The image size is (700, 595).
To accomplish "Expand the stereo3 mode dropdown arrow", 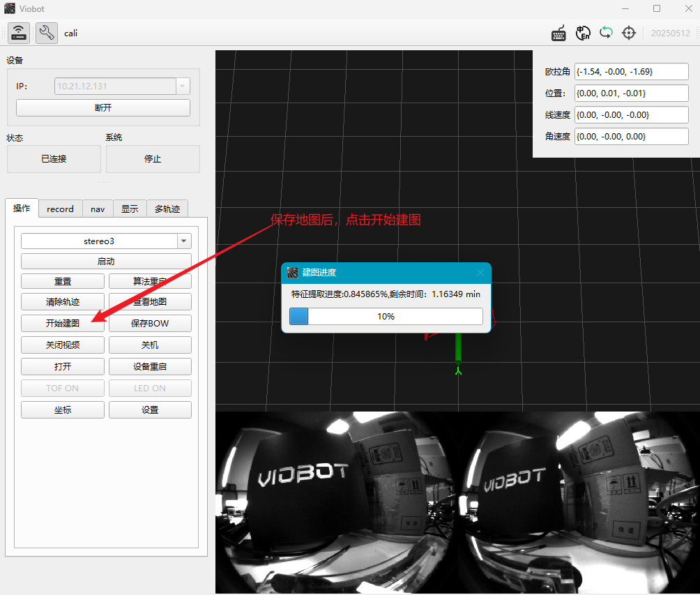I will tap(184, 241).
